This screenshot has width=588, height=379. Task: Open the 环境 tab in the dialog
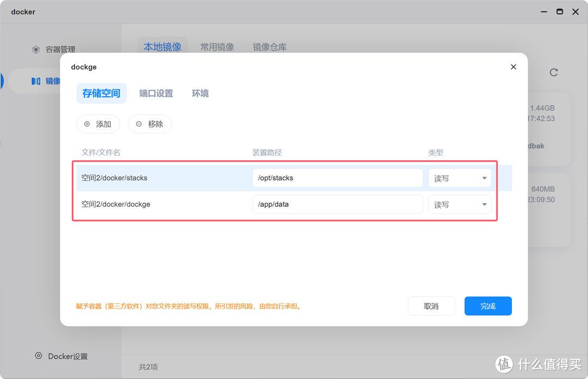(x=200, y=93)
